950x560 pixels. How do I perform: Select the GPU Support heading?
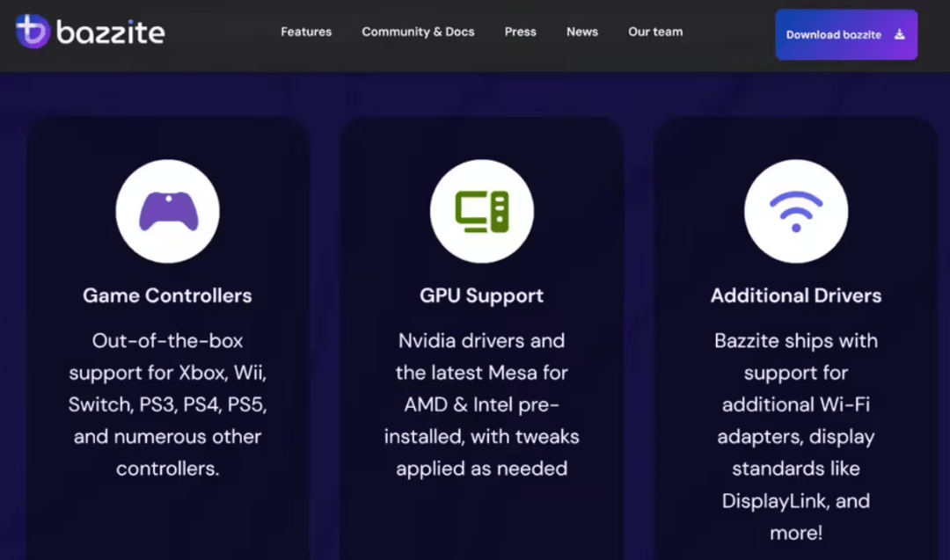(481, 296)
